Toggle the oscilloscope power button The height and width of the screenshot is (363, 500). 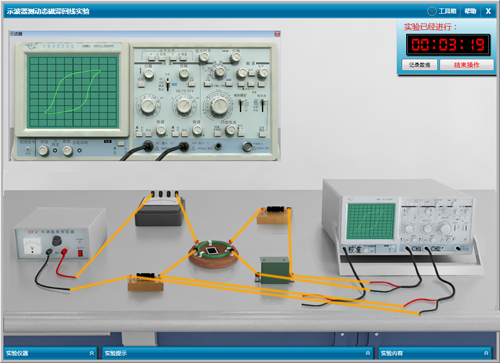point(121,143)
